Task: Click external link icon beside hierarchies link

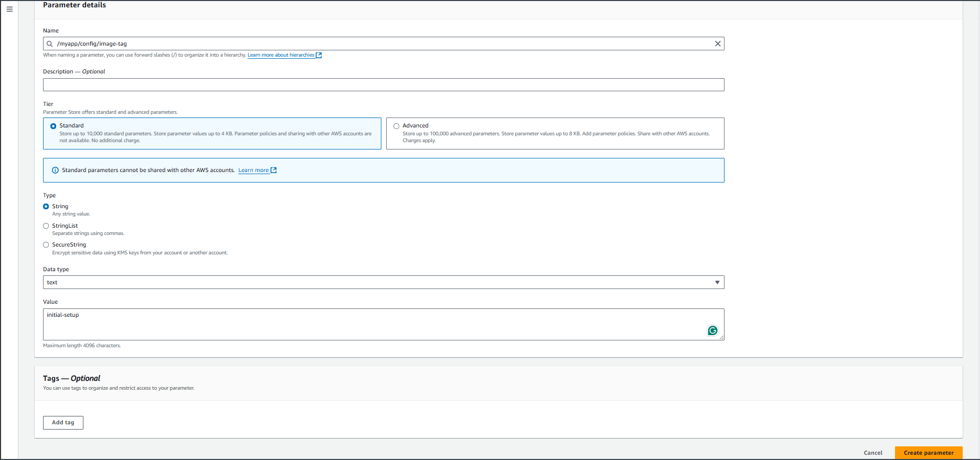Action: click(x=318, y=55)
